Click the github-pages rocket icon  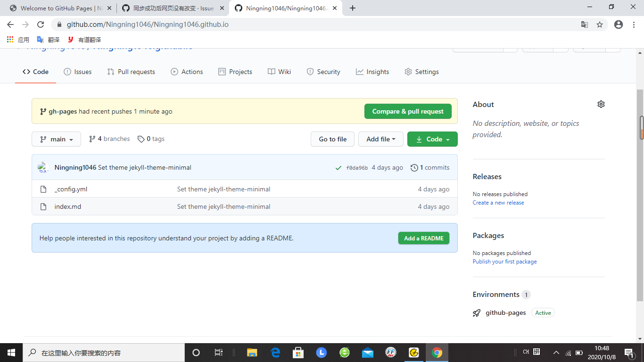477,313
